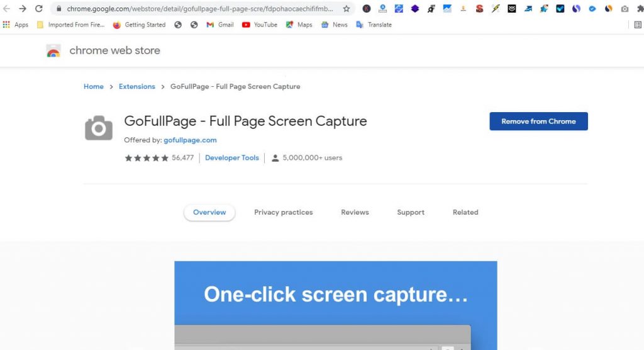The height and width of the screenshot is (350, 644).
Task: Open the Maps bookmark
Action: pyautogui.click(x=299, y=25)
